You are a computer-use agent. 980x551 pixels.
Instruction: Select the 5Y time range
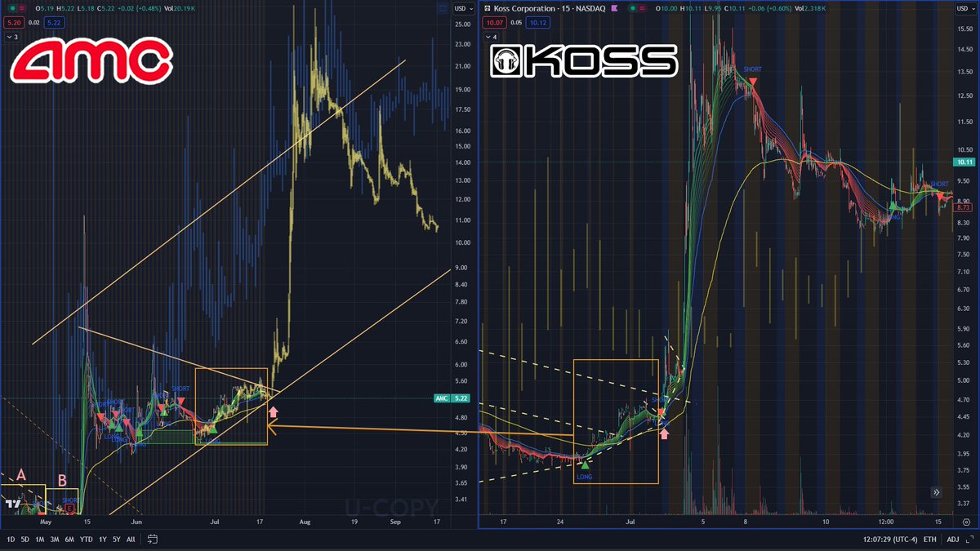click(x=115, y=540)
